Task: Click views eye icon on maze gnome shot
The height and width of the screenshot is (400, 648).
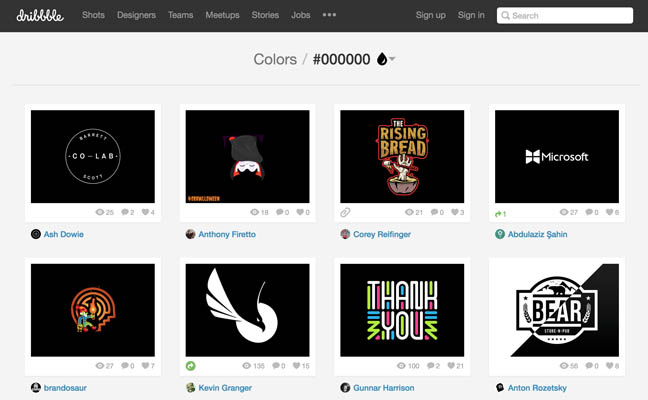Action: tap(100, 366)
